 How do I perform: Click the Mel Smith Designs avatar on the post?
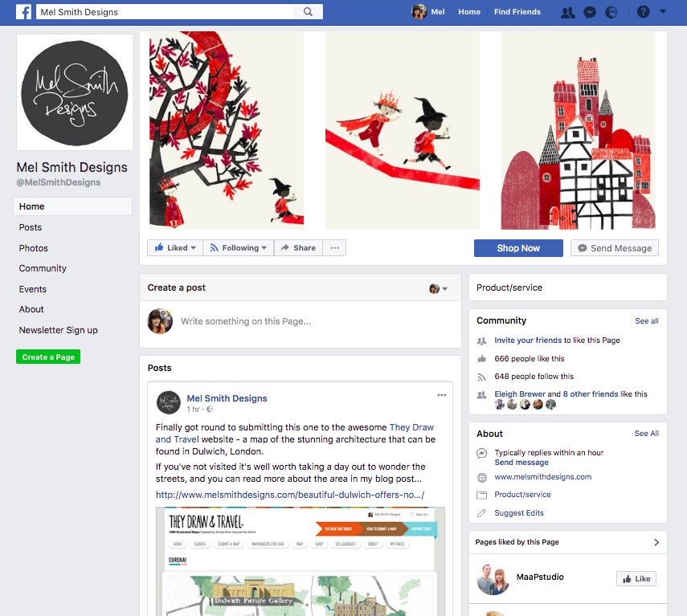(x=169, y=402)
